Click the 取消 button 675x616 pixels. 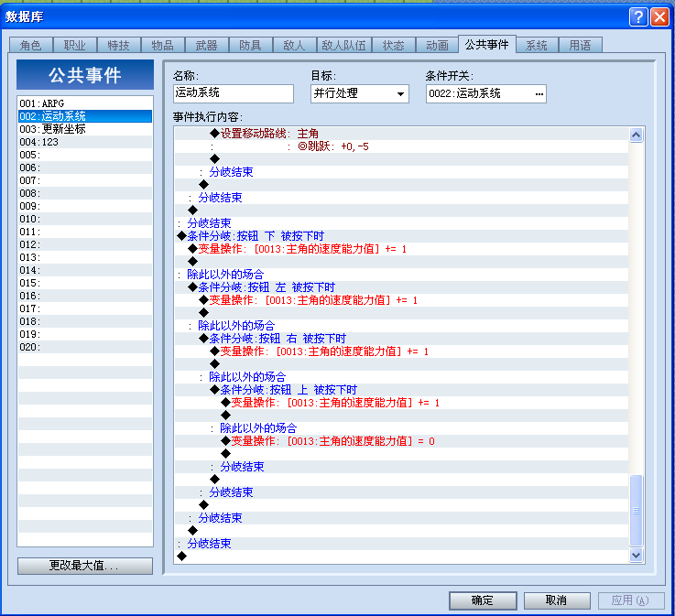click(x=557, y=600)
